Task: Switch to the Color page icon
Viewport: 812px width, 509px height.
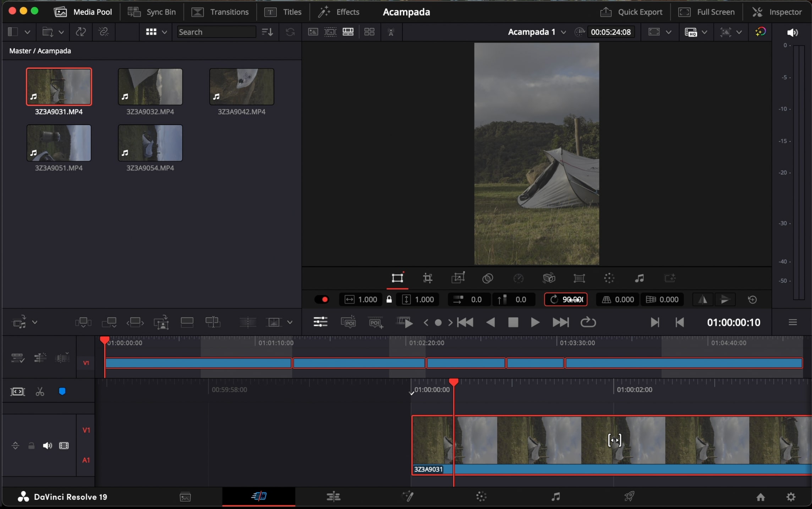Action: coord(481,497)
